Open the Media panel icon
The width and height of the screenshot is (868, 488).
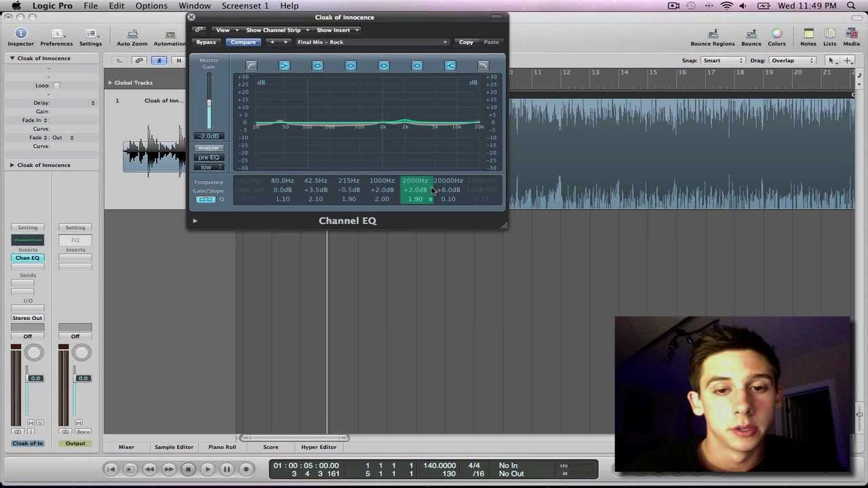tap(852, 34)
